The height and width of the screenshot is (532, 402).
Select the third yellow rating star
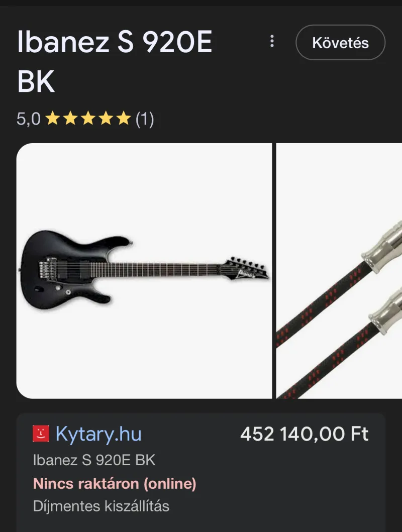pos(88,119)
